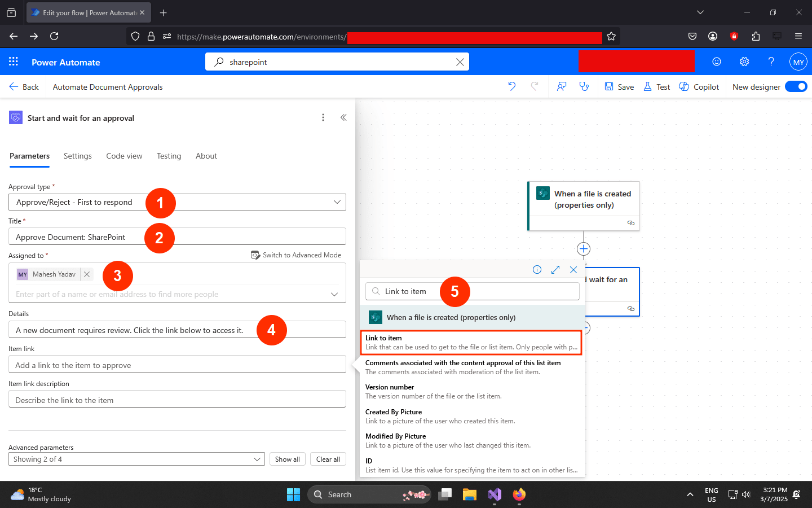Open a new browser tab
This screenshot has height=508, width=812.
(x=164, y=12)
